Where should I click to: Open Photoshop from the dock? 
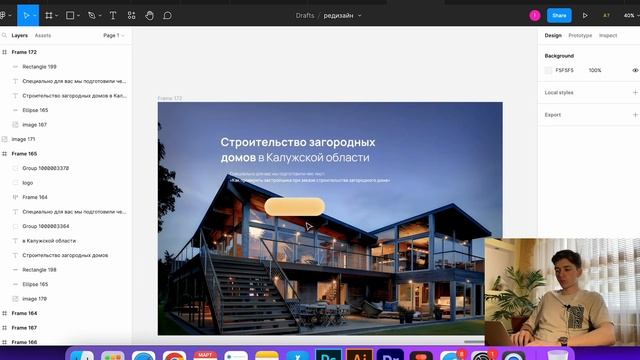(x=329, y=355)
